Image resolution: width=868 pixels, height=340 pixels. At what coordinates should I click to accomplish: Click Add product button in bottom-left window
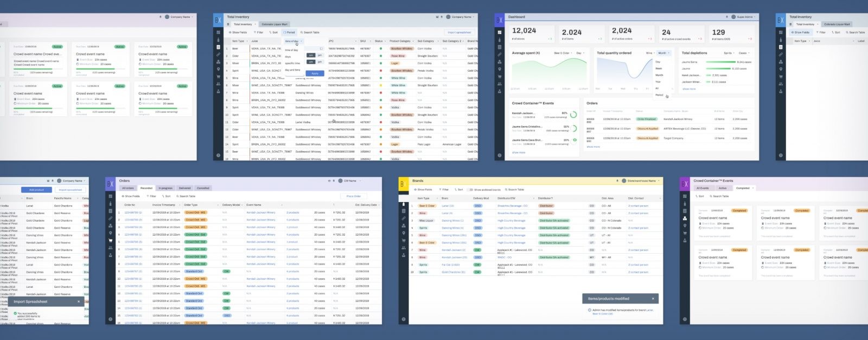36,190
